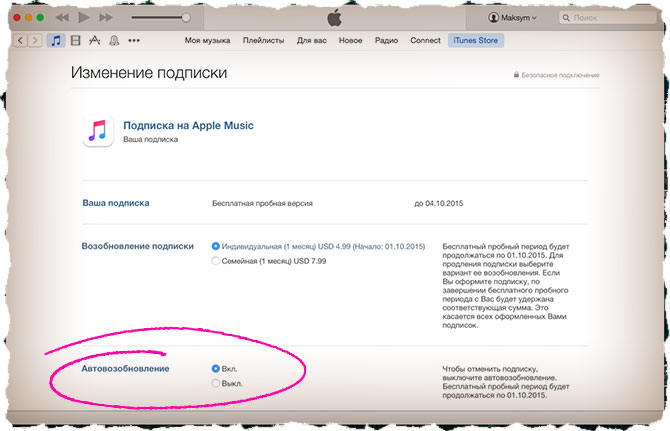670x431 pixels.
Task: Close the iTunes window
Action: coord(17,18)
